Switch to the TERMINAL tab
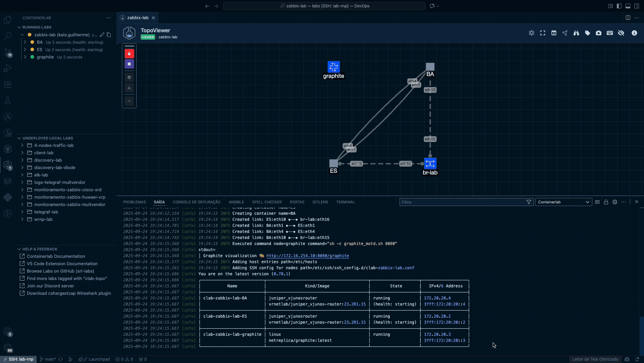This screenshot has width=644, height=363. click(345, 202)
